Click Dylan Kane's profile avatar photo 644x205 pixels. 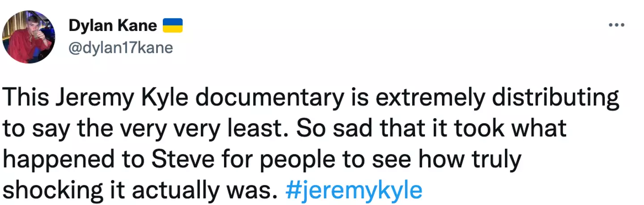point(29,36)
